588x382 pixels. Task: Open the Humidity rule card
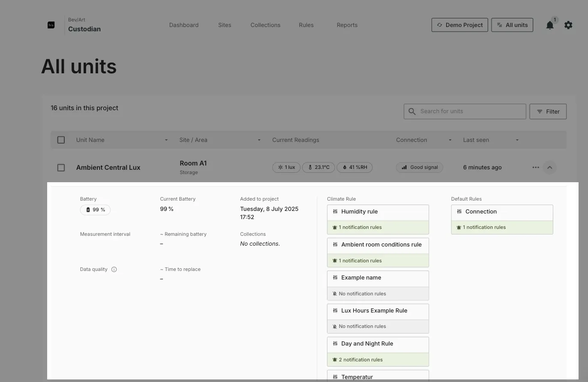[x=378, y=220]
